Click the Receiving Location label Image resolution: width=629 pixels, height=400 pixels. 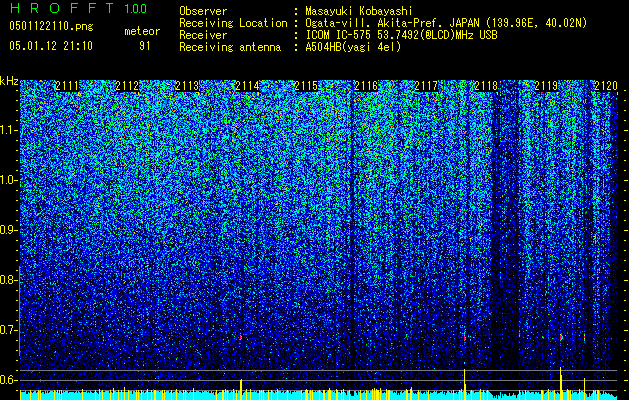233,23
